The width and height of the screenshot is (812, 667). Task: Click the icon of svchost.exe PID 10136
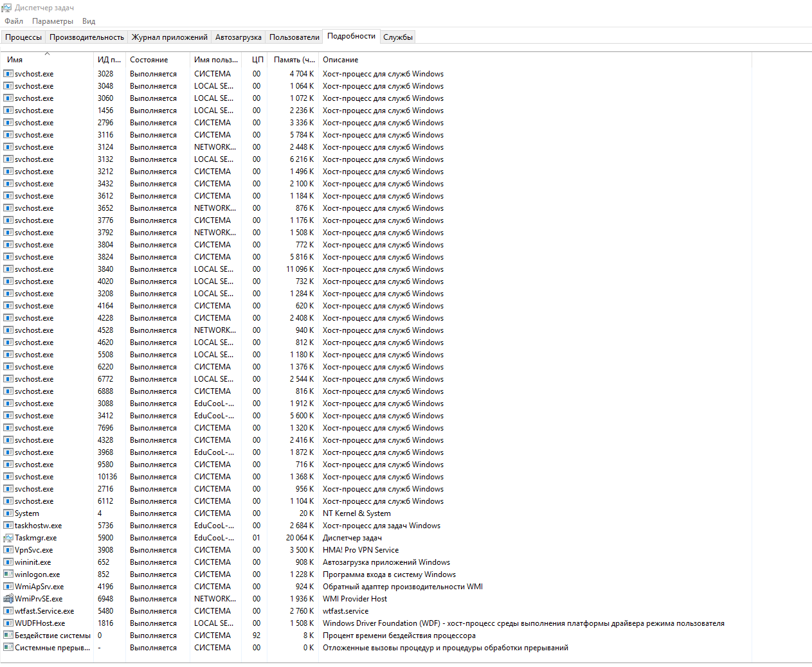8,477
